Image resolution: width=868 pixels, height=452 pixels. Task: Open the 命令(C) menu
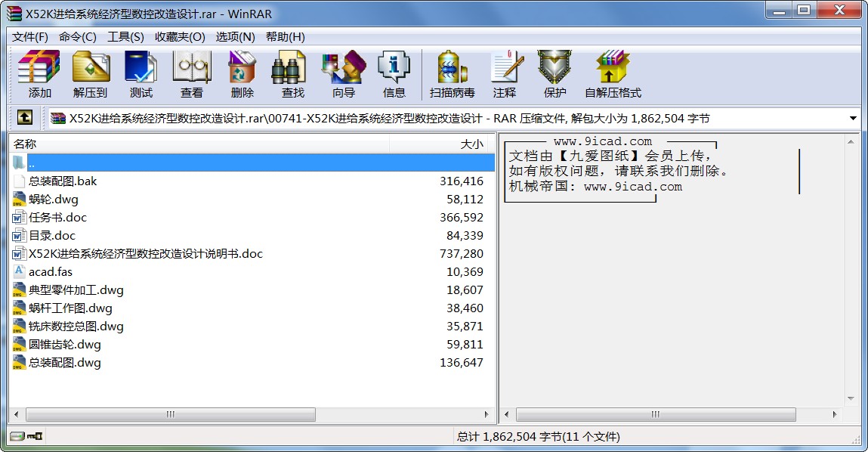(78, 37)
